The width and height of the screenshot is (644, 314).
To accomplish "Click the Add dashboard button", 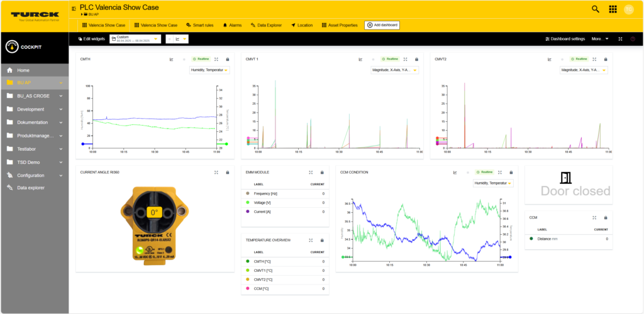I will 382,25.
